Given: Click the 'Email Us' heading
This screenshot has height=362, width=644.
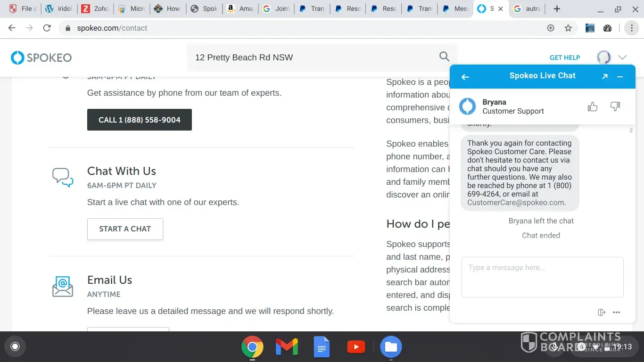Looking at the screenshot, I should 110,280.
